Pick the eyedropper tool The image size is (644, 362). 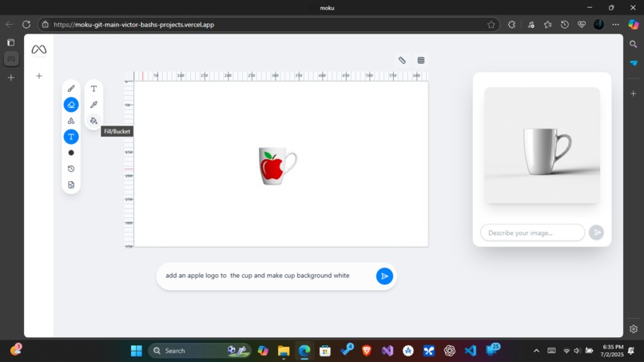[x=93, y=105]
